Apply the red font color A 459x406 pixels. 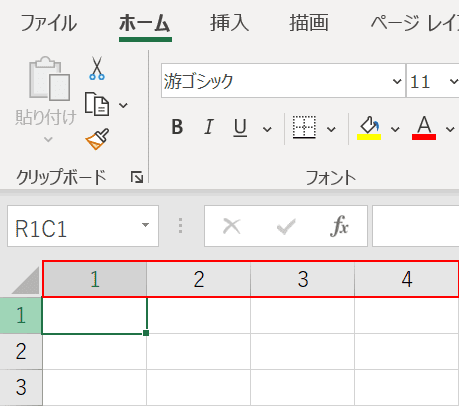(x=424, y=128)
